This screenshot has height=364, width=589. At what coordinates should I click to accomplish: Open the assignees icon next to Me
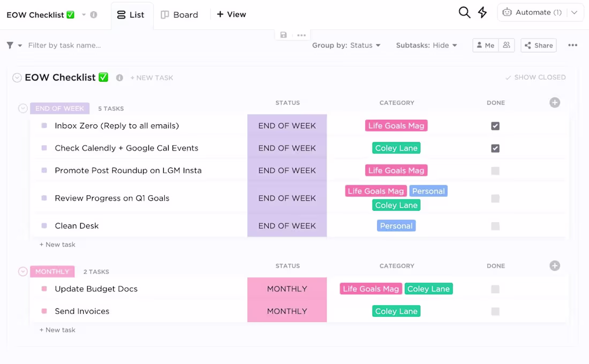[x=507, y=45]
